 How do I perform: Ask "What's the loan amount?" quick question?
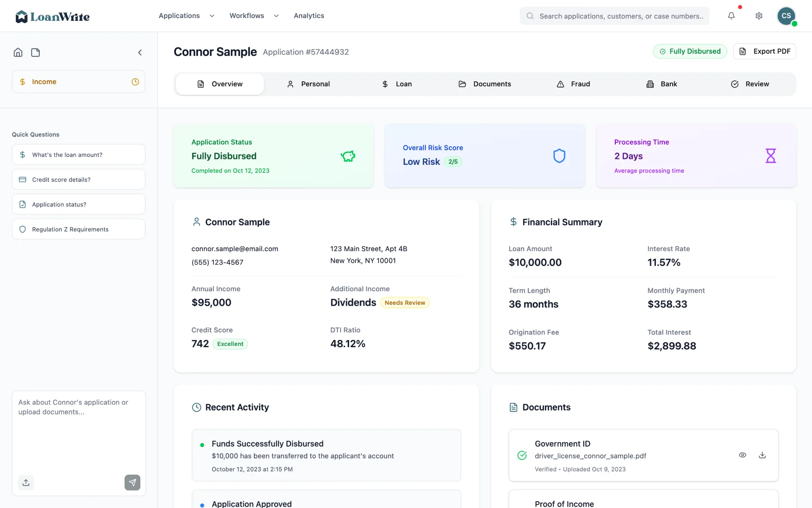tap(78, 155)
